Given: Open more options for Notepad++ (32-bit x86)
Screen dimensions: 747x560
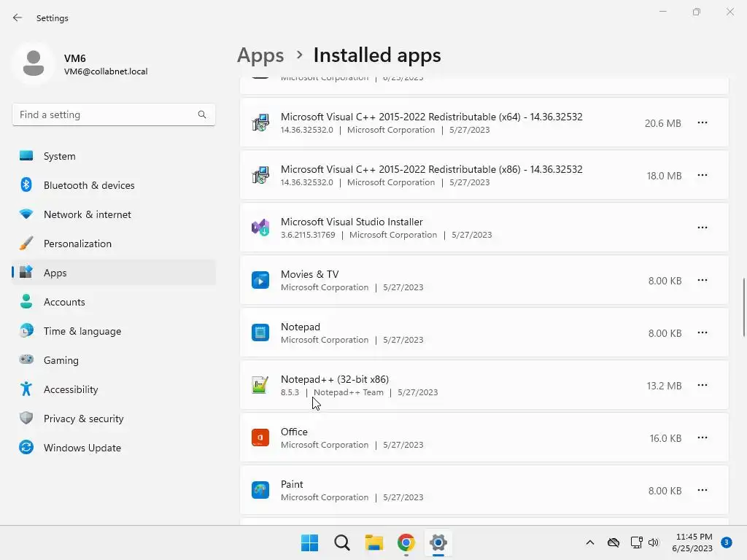Looking at the screenshot, I should click(703, 385).
